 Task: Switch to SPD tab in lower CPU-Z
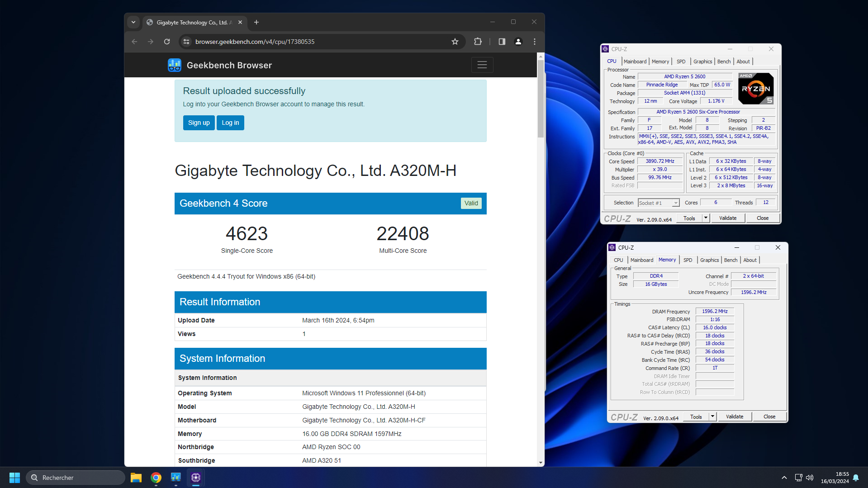[688, 260]
